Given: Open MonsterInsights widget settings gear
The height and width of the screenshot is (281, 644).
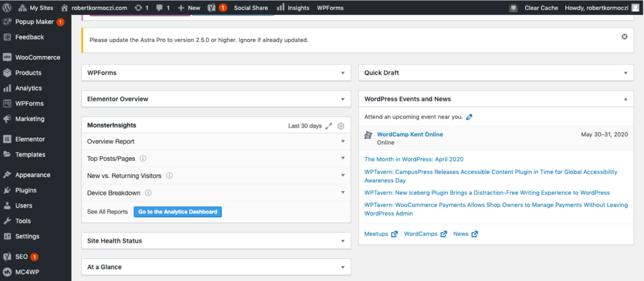Looking at the screenshot, I should coord(340,126).
